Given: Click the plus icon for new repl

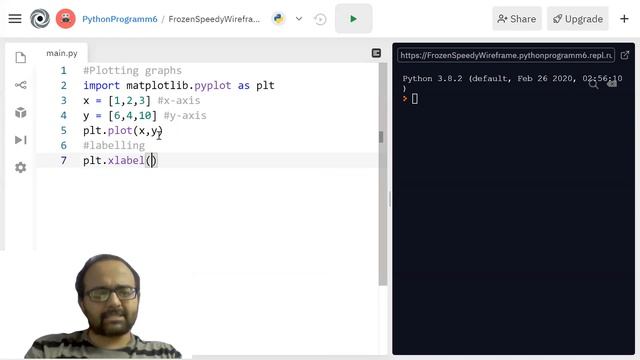Looking at the screenshot, I should pyautogui.click(x=624, y=19).
